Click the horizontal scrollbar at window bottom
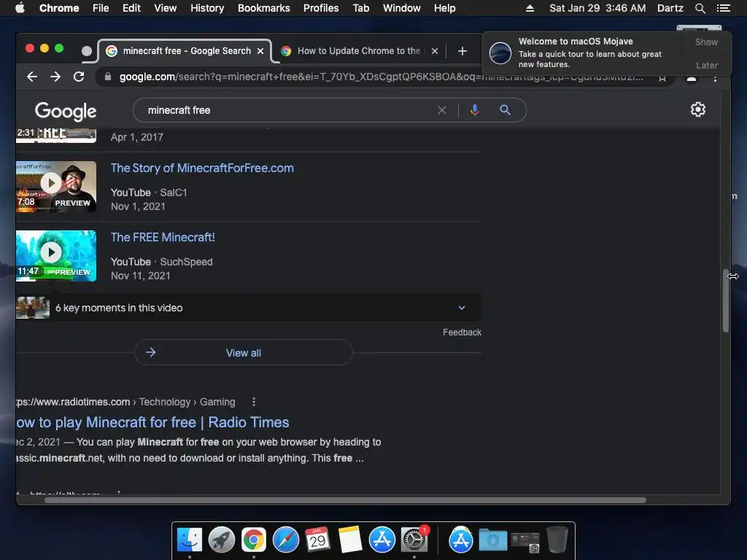 coord(345,500)
